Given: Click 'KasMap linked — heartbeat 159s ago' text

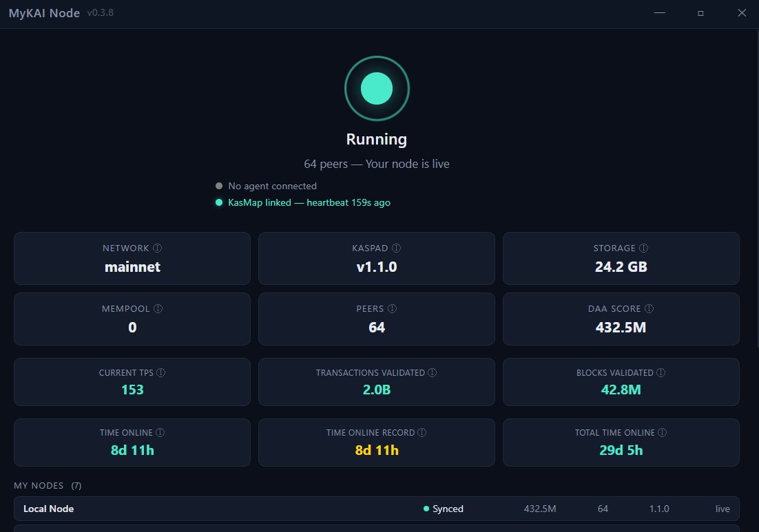Looking at the screenshot, I should point(309,202).
